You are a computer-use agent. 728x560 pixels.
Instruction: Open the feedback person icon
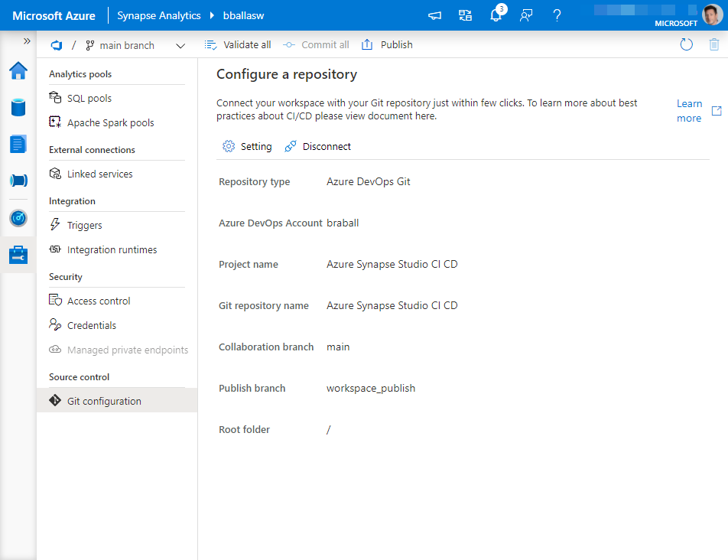[x=526, y=15]
